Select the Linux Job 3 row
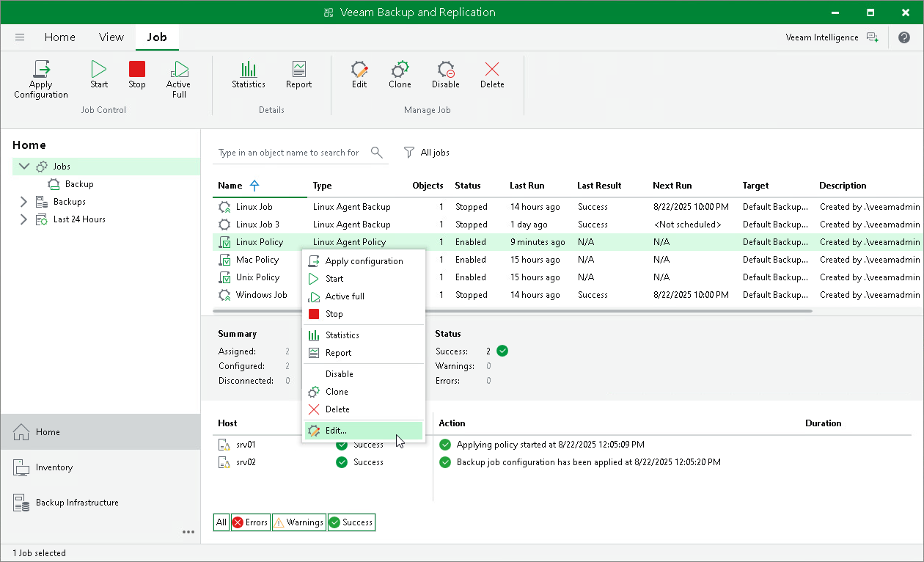 (568, 225)
